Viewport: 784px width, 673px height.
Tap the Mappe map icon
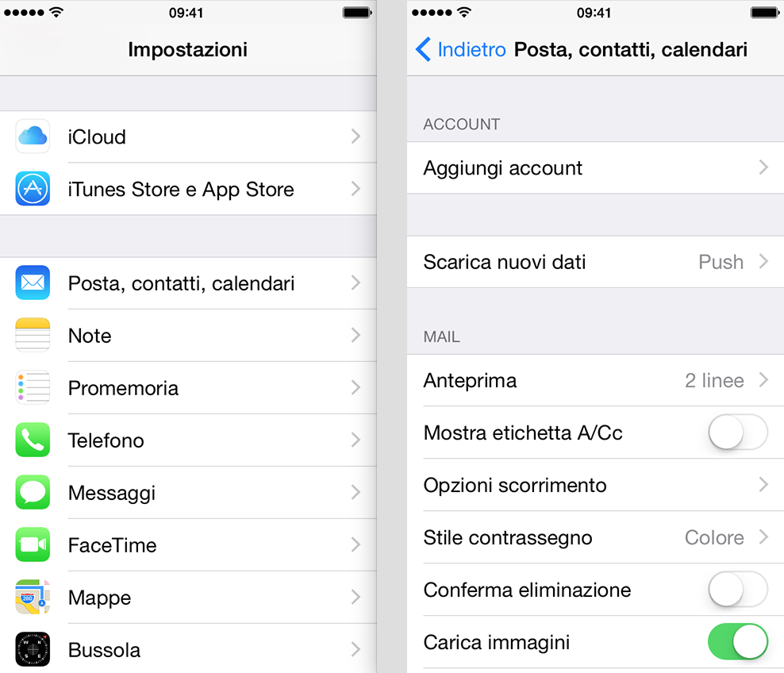(x=33, y=598)
